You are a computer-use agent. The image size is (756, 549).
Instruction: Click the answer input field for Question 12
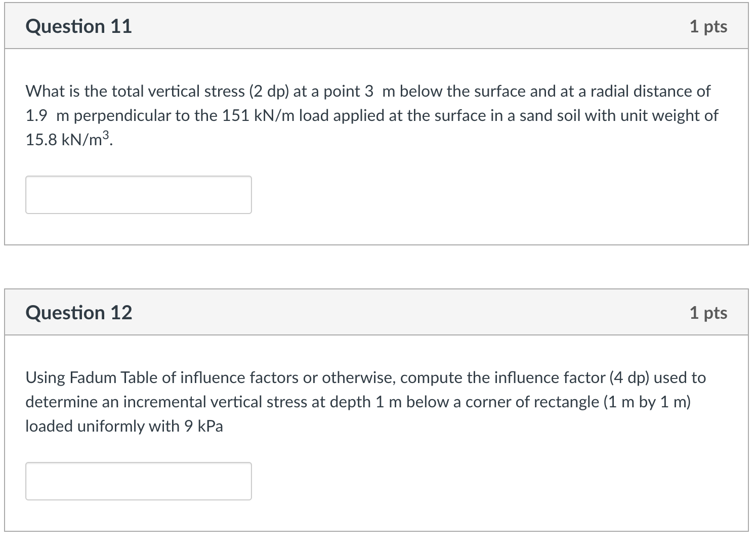[138, 481]
